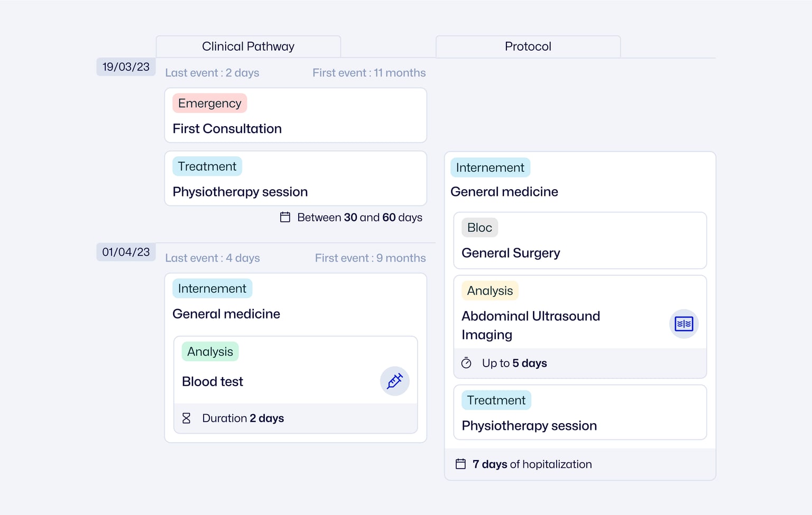Click the stopwatch icon next to 'Up to 5 days'

pyautogui.click(x=466, y=363)
